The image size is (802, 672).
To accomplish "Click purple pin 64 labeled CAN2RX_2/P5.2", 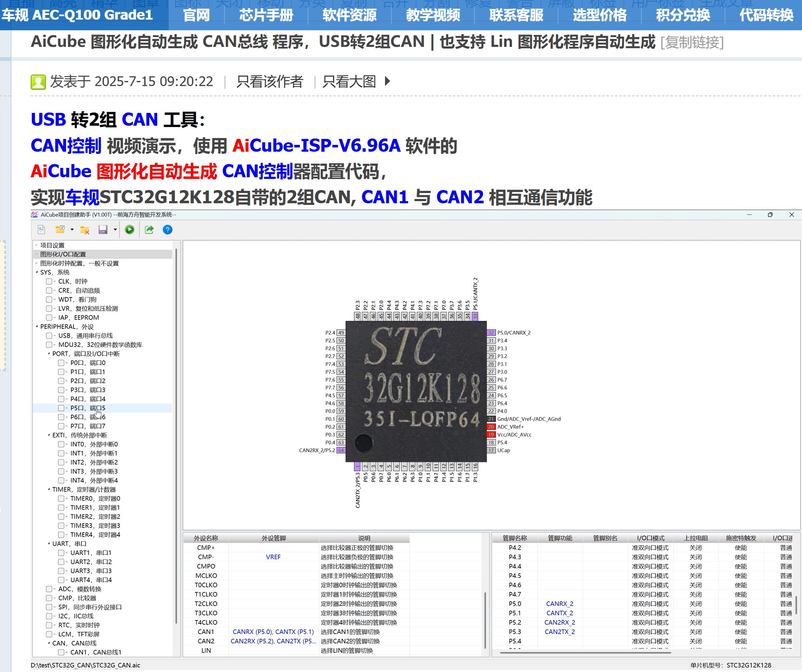I will tap(341, 450).
